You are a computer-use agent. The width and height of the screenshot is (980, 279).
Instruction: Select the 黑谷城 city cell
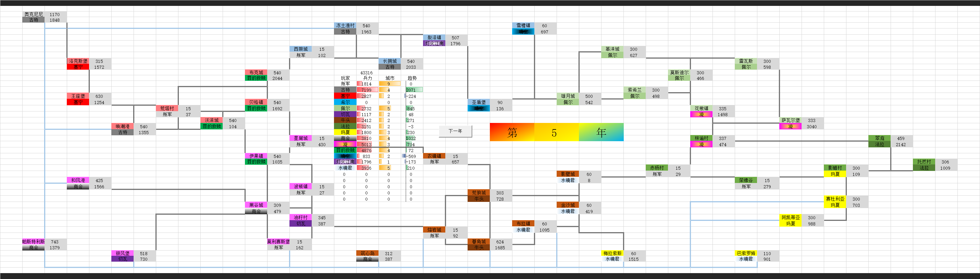click(x=256, y=205)
